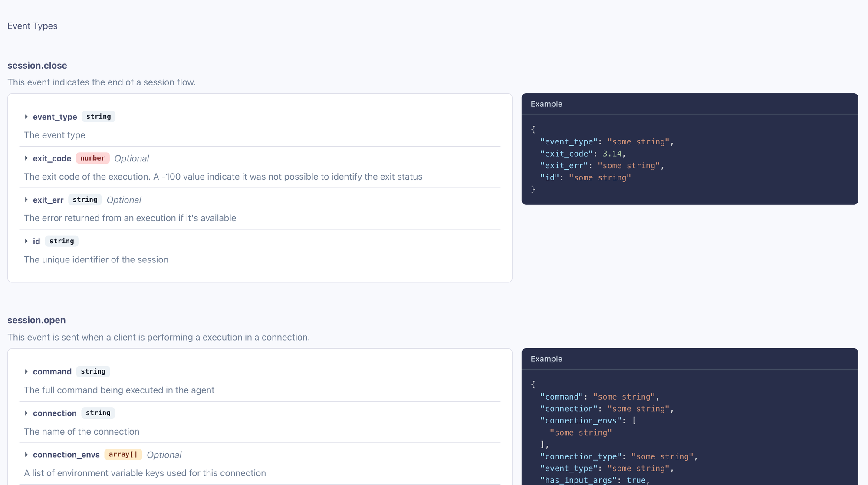This screenshot has width=868, height=485.
Task: Click the exit_code value 3.14 in example
Action: point(612,154)
